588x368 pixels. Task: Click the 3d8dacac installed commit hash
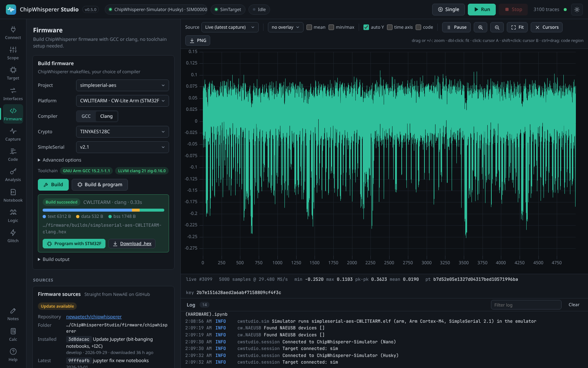pos(79,339)
